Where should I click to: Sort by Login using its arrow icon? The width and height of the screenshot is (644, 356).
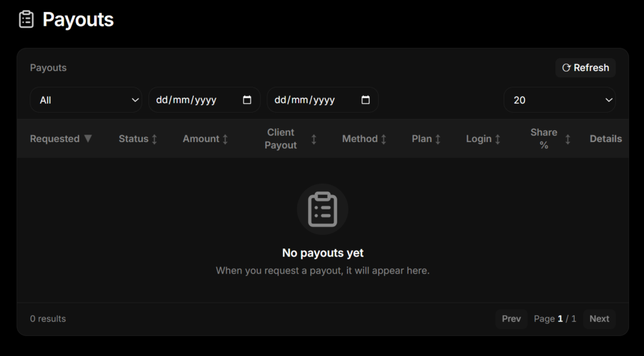tap(497, 139)
